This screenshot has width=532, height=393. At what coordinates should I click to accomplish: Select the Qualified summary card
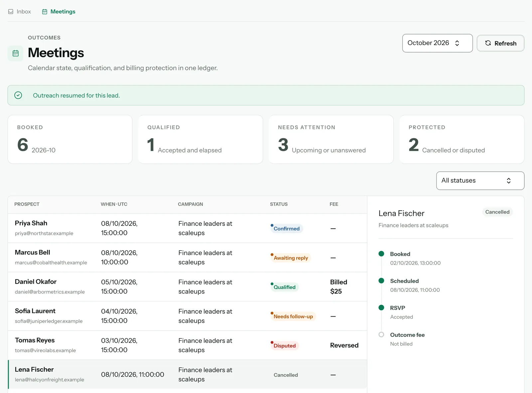pos(200,139)
